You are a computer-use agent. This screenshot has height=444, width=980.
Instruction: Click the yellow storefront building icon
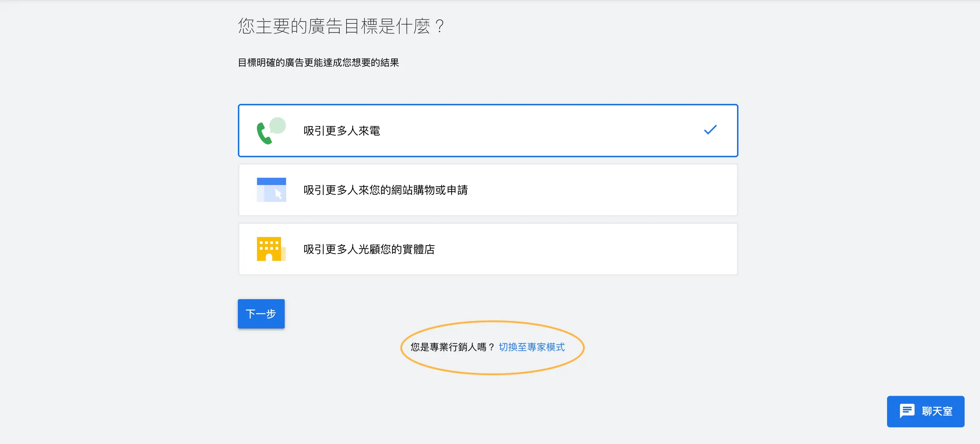tap(271, 249)
